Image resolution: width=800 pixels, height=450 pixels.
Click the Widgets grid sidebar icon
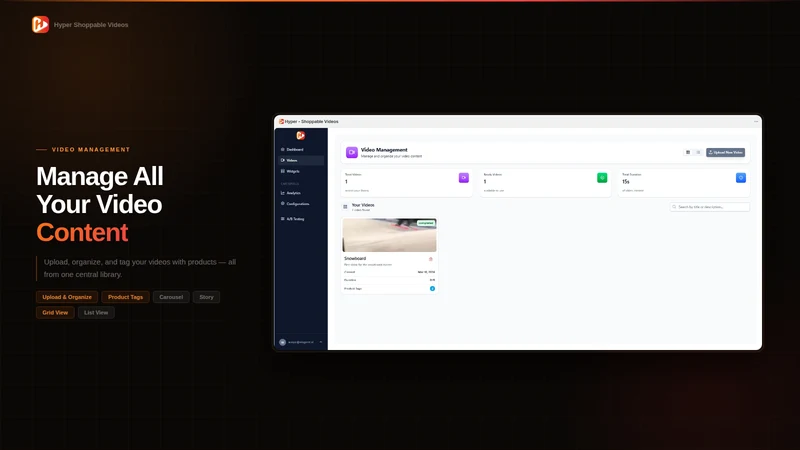[x=283, y=171]
